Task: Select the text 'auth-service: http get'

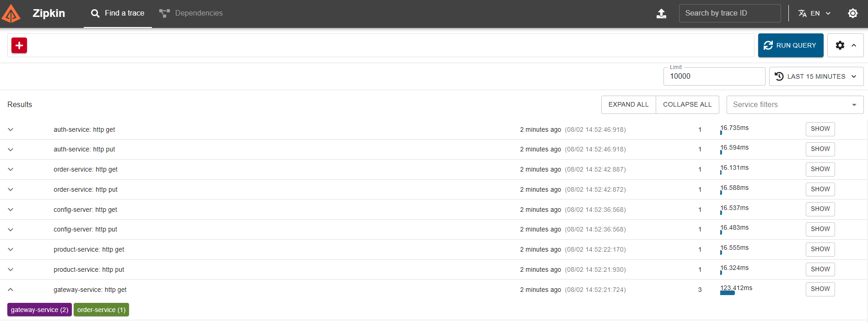Action: pyautogui.click(x=84, y=129)
